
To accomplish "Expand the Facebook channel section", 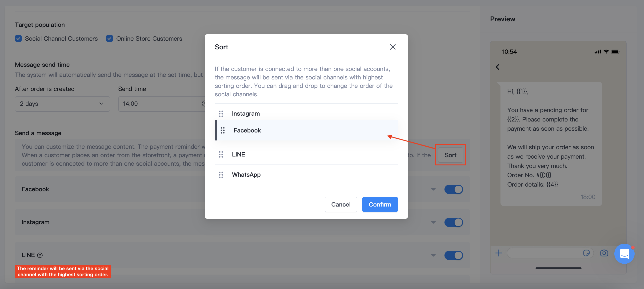I will [x=433, y=189].
